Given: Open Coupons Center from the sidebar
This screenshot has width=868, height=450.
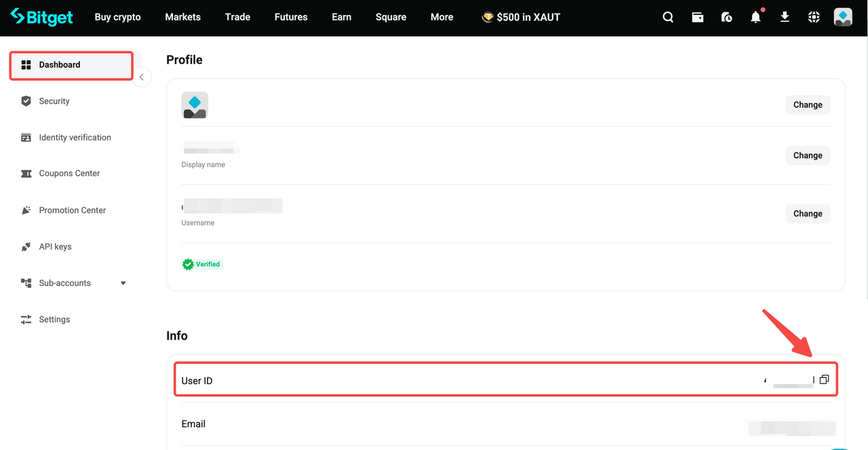Looking at the screenshot, I should [x=67, y=173].
